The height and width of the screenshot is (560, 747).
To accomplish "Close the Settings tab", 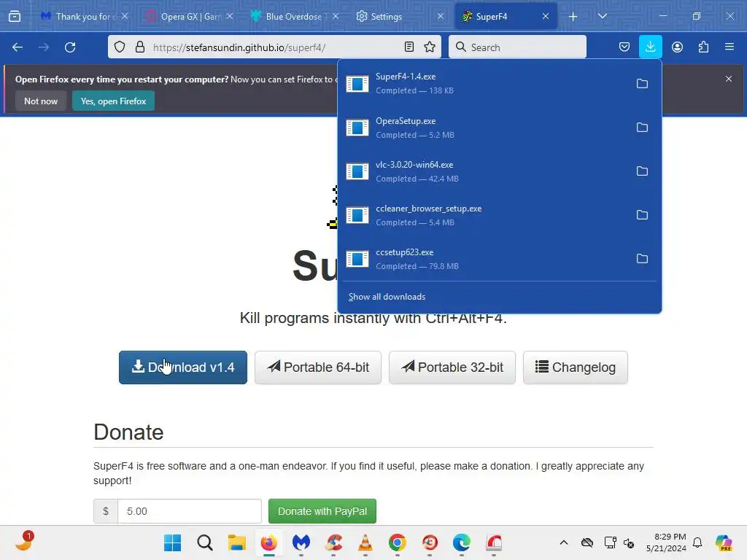I will [x=440, y=17].
